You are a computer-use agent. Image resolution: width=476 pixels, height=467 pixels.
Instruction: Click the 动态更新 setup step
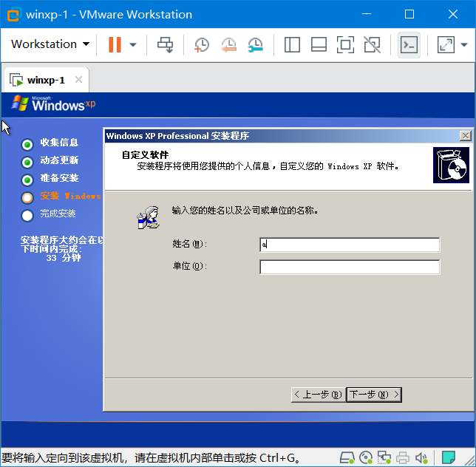pyautogui.click(x=59, y=160)
